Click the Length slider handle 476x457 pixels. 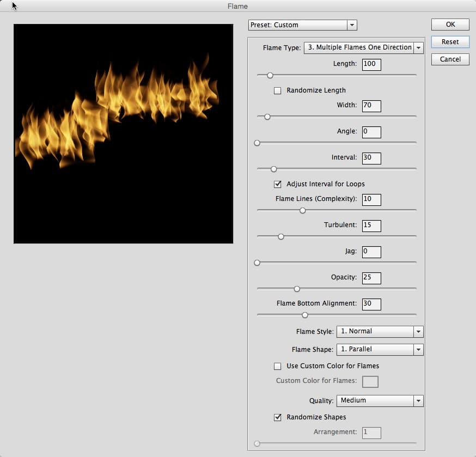tap(270, 75)
